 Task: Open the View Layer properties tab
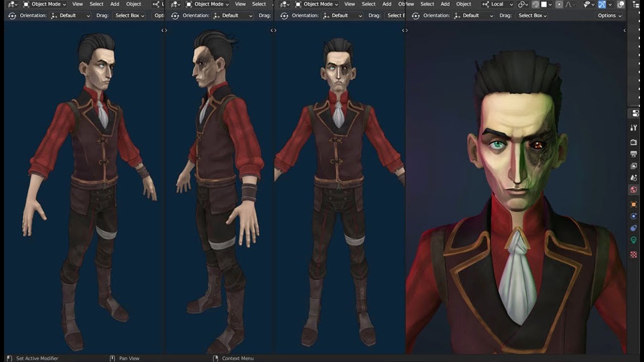point(634,166)
